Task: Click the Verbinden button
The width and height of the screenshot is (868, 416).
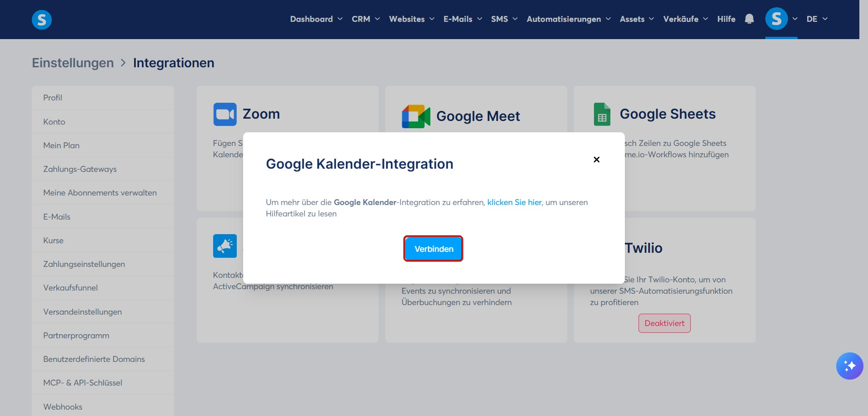Action: pos(434,249)
